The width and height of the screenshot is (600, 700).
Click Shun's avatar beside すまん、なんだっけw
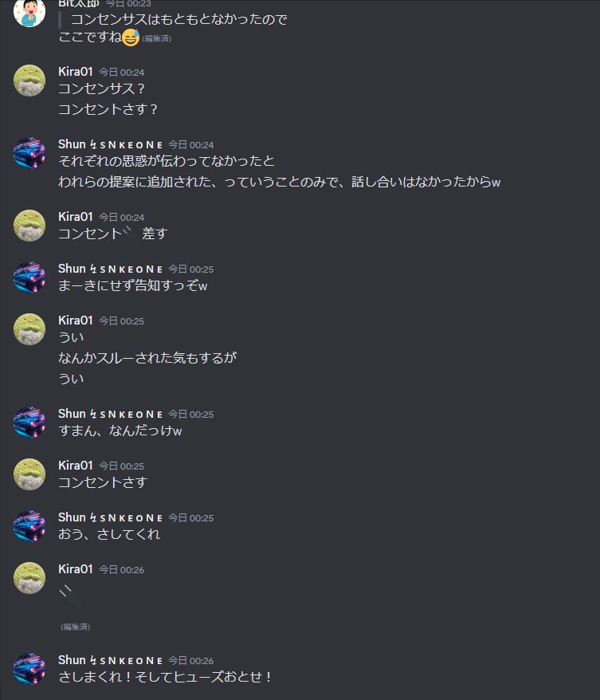coord(29,423)
